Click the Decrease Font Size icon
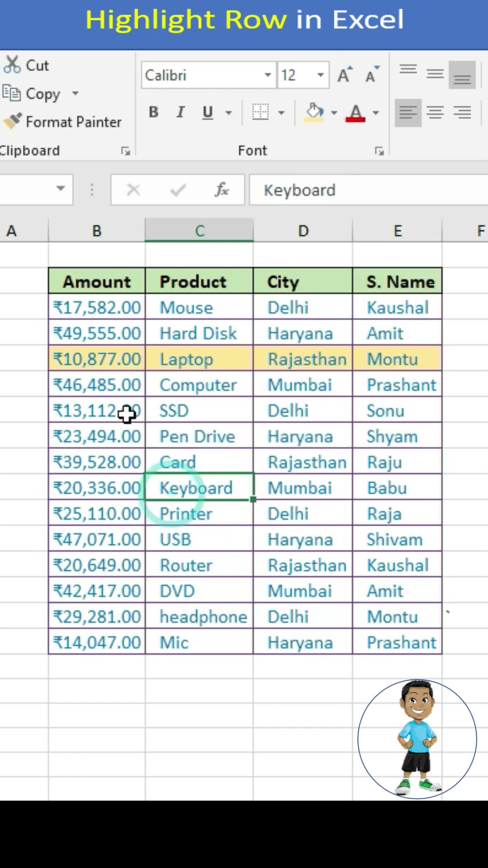The height and width of the screenshot is (868, 488). (x=372, y=75)
